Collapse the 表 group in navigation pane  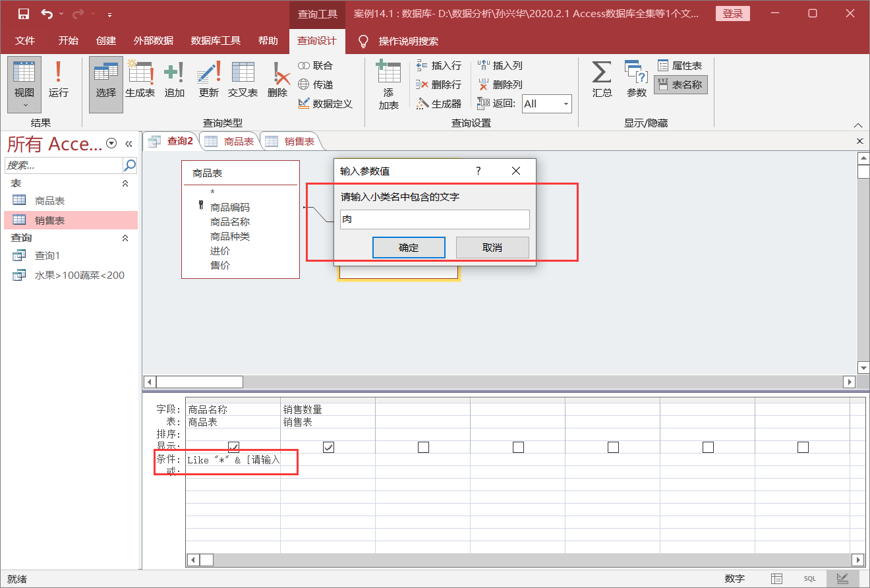[x=125, y=184]
